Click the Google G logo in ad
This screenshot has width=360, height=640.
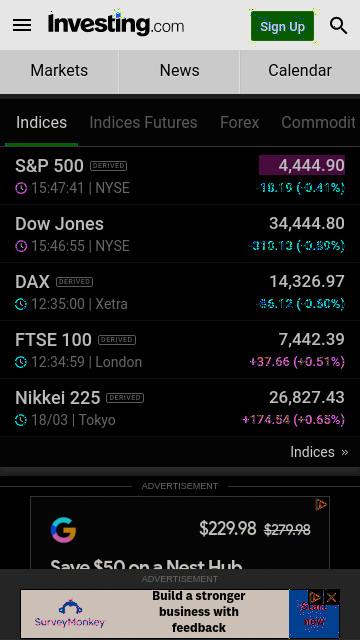point(63,530)
